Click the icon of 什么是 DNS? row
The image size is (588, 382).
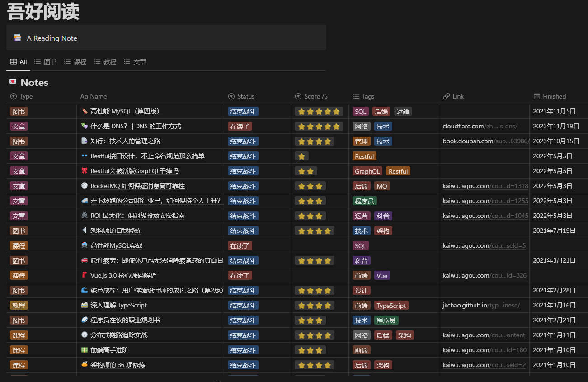(84, 126)
